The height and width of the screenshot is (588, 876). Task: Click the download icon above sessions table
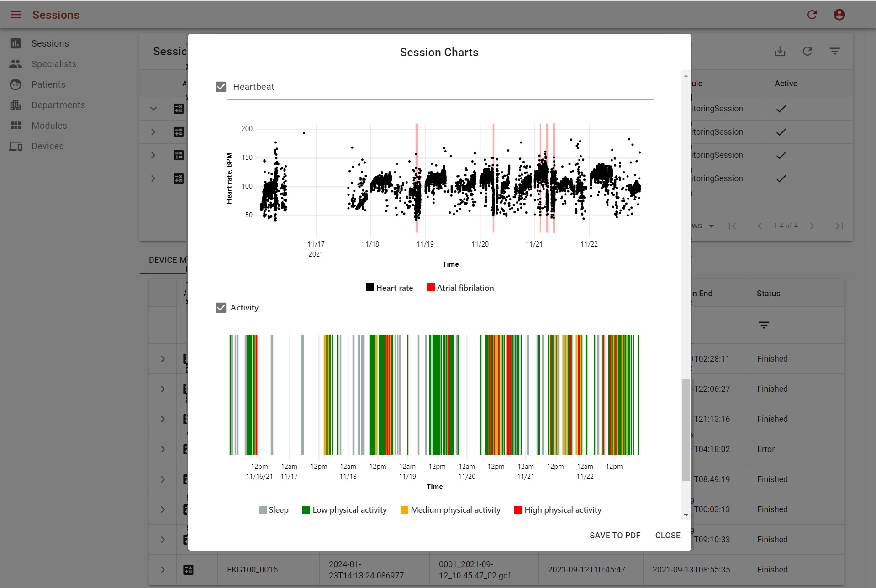coord(780,51)
